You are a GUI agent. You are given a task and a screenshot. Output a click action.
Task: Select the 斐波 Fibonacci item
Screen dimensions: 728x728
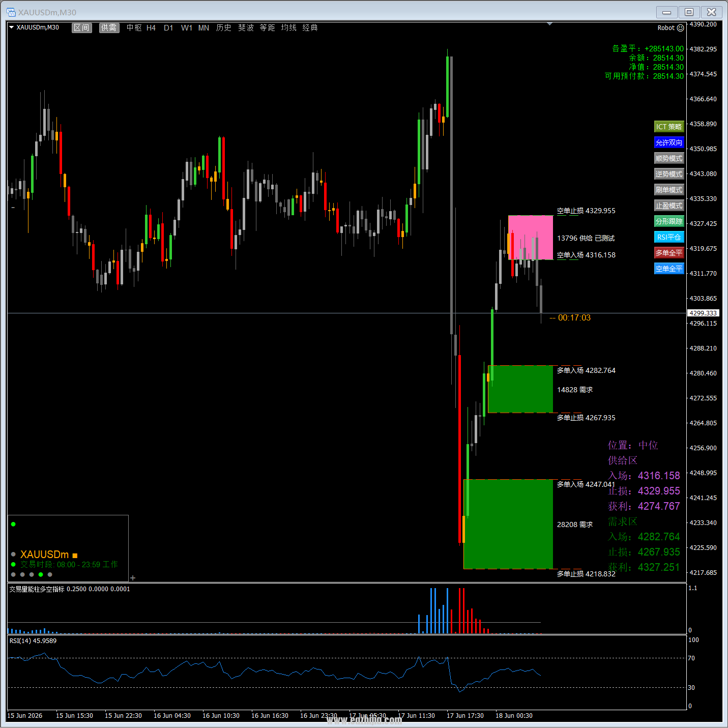(246, 28)
